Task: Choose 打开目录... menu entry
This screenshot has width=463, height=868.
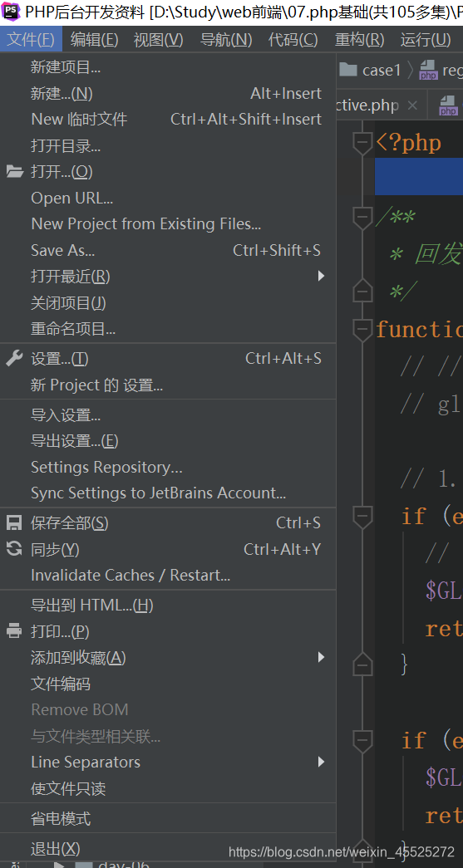Action: coord(168,146)
